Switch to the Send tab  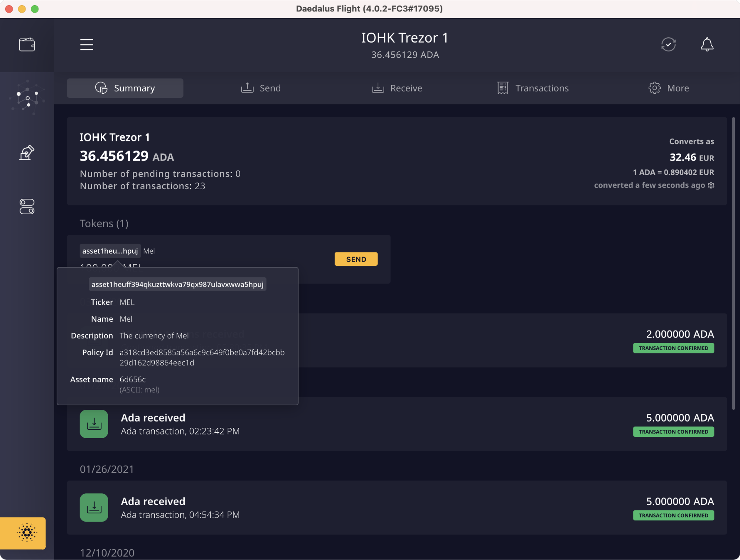(x=261, y=88)
